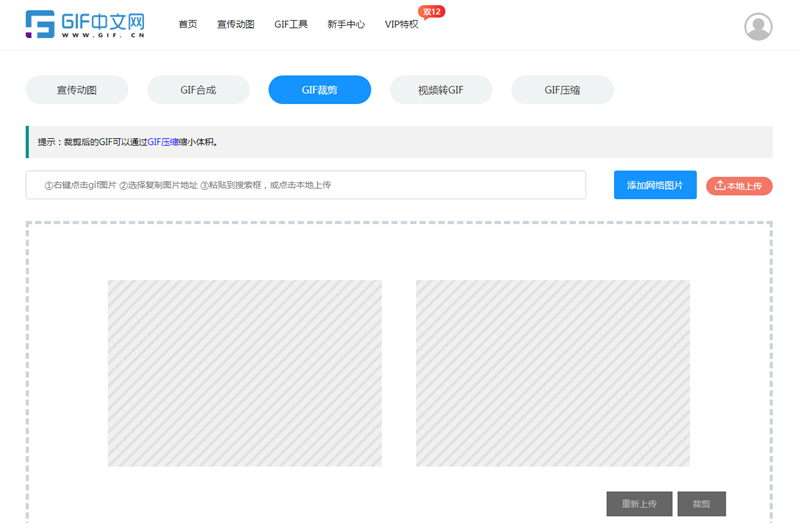
Task: Switch to the GIF压缩 pill tab
Action: point(562,90)
